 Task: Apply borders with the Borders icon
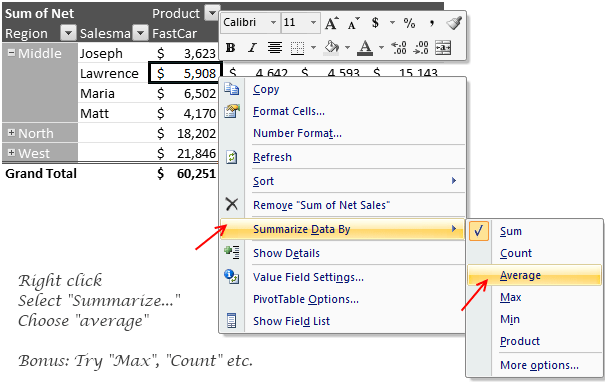coord(297,48)
